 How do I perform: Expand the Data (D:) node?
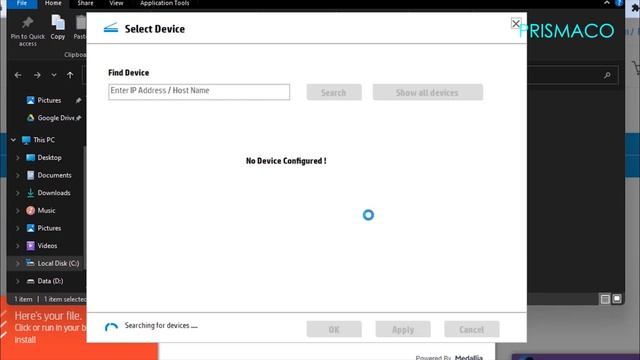pos(18,281)
